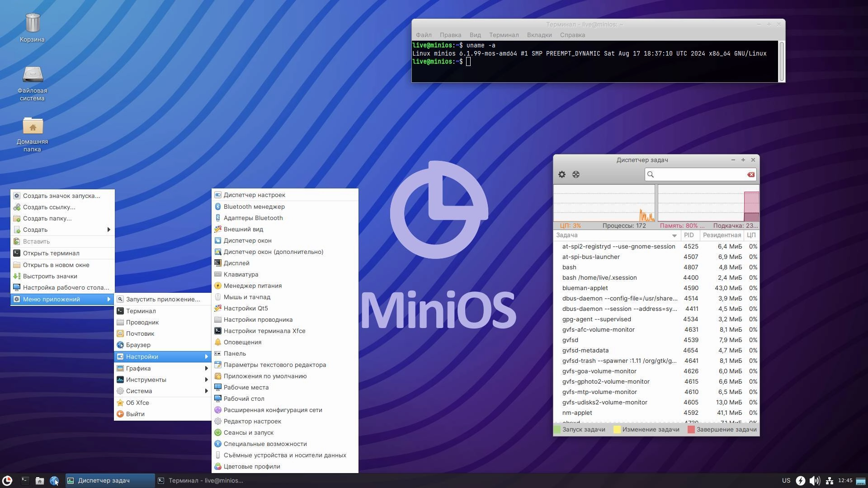868x488 pixels.
Task: Expand the Настройки submenu
Action: pos(163,357)
